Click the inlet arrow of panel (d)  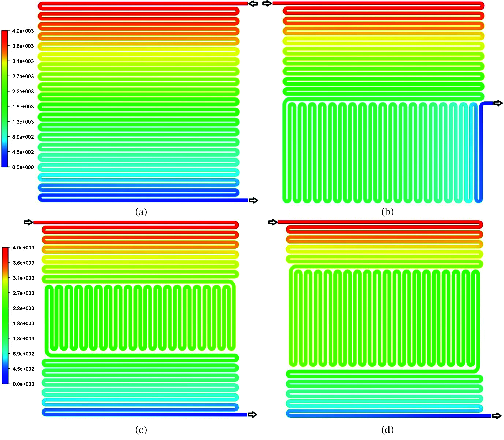pos(273,222)
